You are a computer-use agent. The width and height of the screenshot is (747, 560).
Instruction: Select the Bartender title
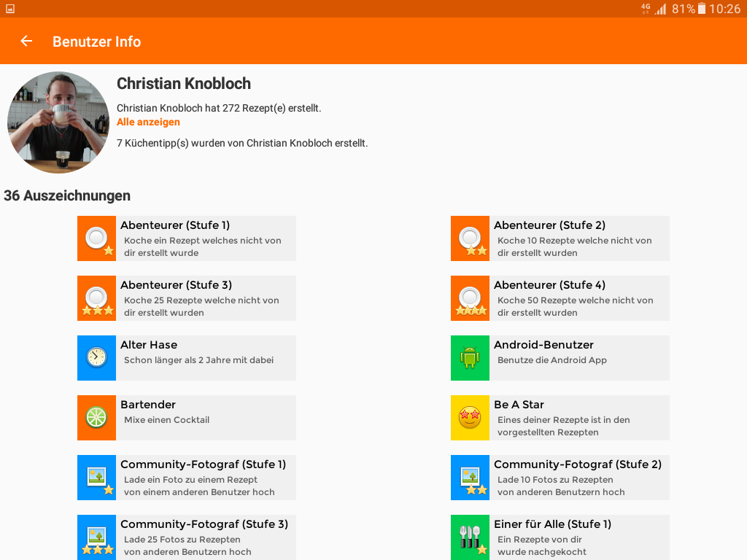(148, 405)
